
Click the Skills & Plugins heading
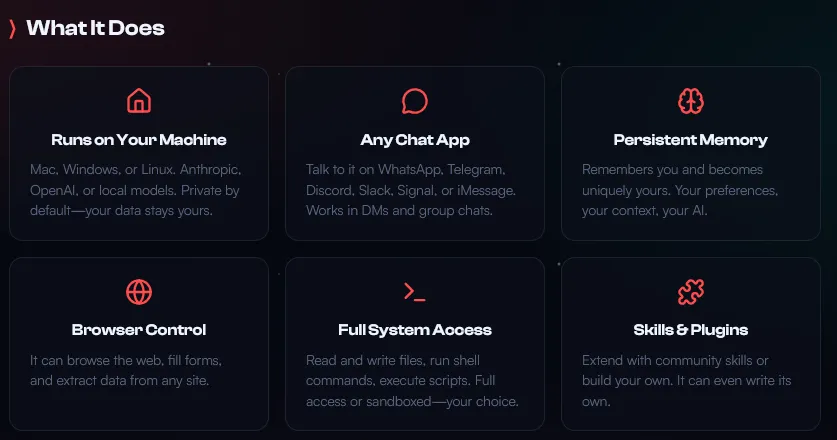pyautogui.click(x=691, y=330)
